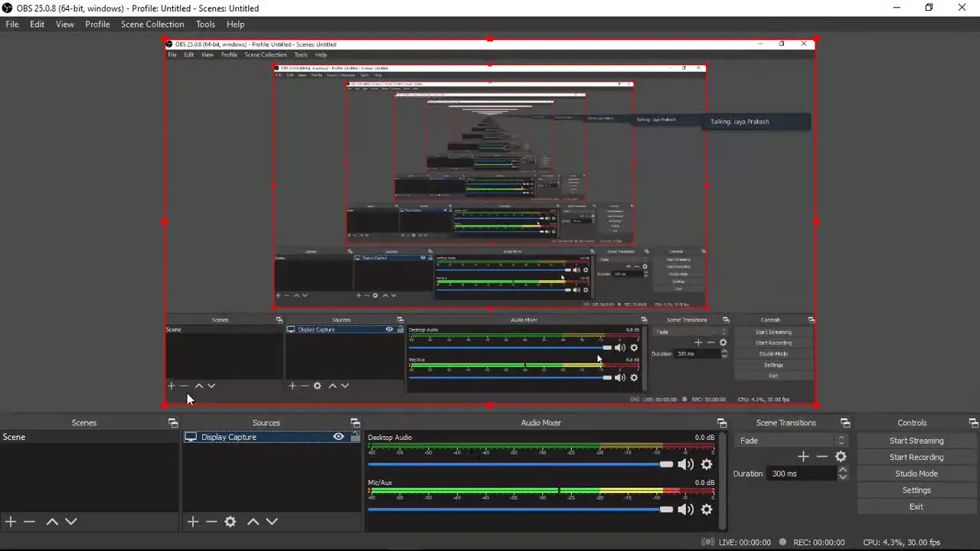This screenshot has height=551, width=980.
Task: Add a new scene with plus icon
Action: tap(11, 521)
